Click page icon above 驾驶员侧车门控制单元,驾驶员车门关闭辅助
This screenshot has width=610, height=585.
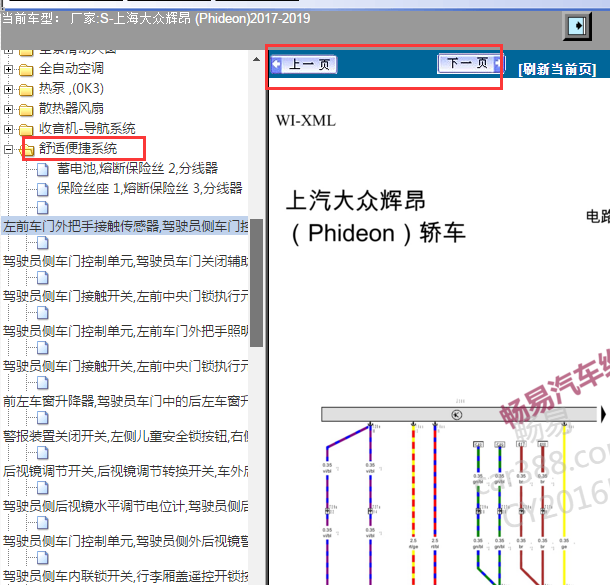click(43, 243)
